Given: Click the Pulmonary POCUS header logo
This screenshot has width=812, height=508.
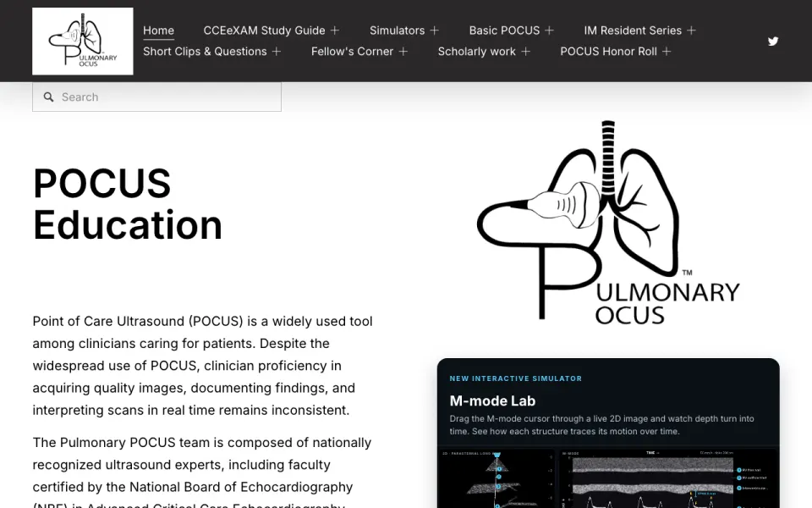Looking at the screenshot, I should coord(82,41).
